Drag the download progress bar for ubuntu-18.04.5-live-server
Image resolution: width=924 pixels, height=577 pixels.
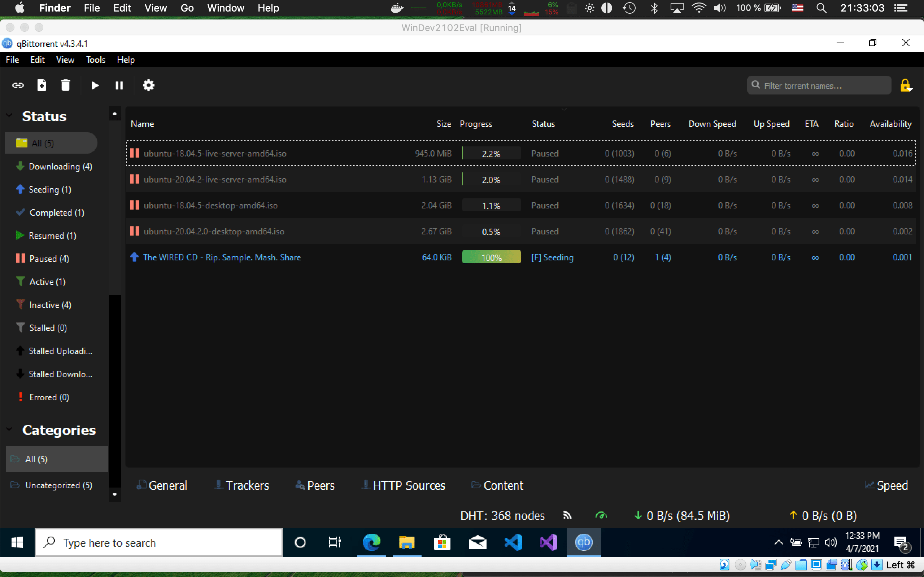click(x=490, y=154)
